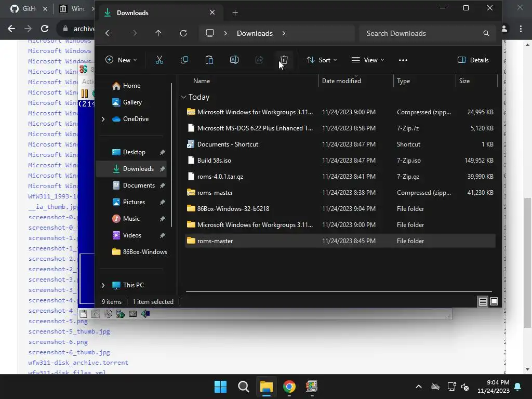Click the Rename icon in toolbar
Screen dimensions: 532x399
[234, 60]
